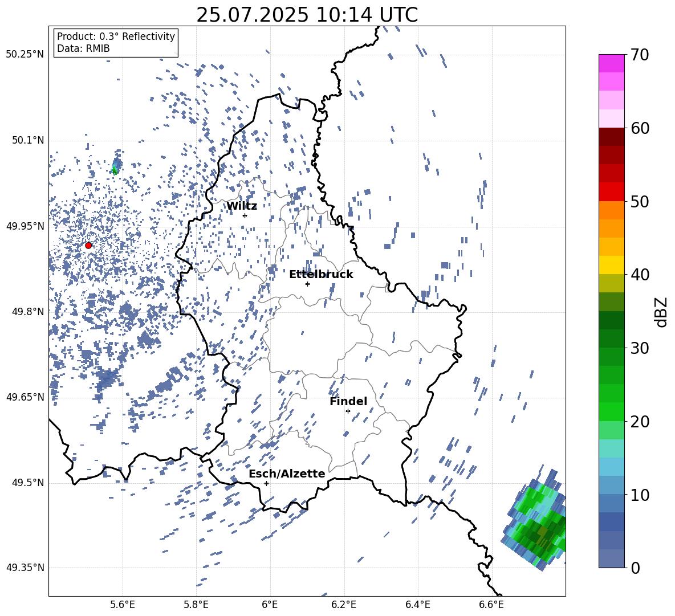Image resolution: width=675 pixels, height=616 pixels.
Task: Click the Wiltz station cross marker
Action: pyautogui.click(x=245, y=215)
